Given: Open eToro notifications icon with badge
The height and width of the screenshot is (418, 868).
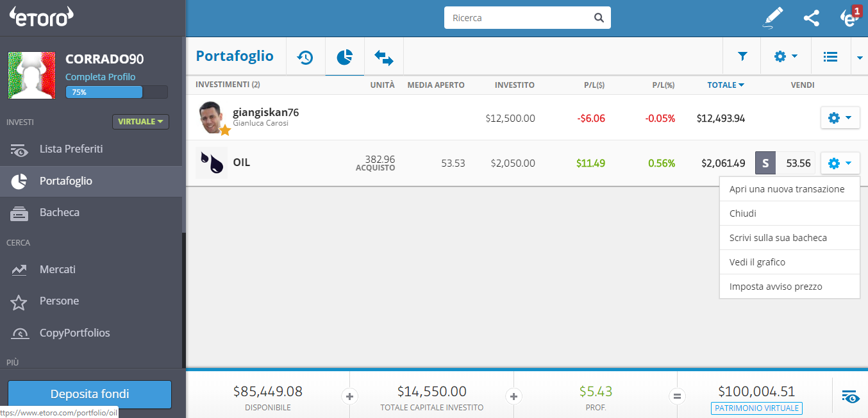Looking at the screenshot, I should (850, 17).
